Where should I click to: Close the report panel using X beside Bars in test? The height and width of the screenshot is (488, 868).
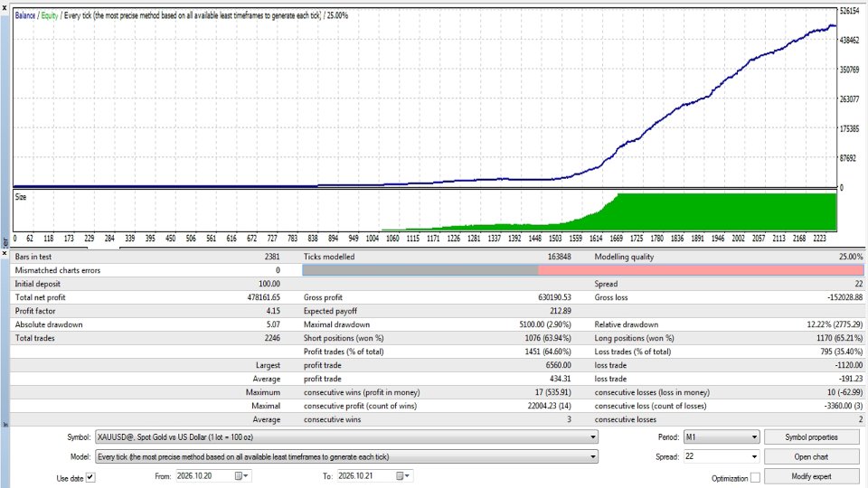[5, 253]
